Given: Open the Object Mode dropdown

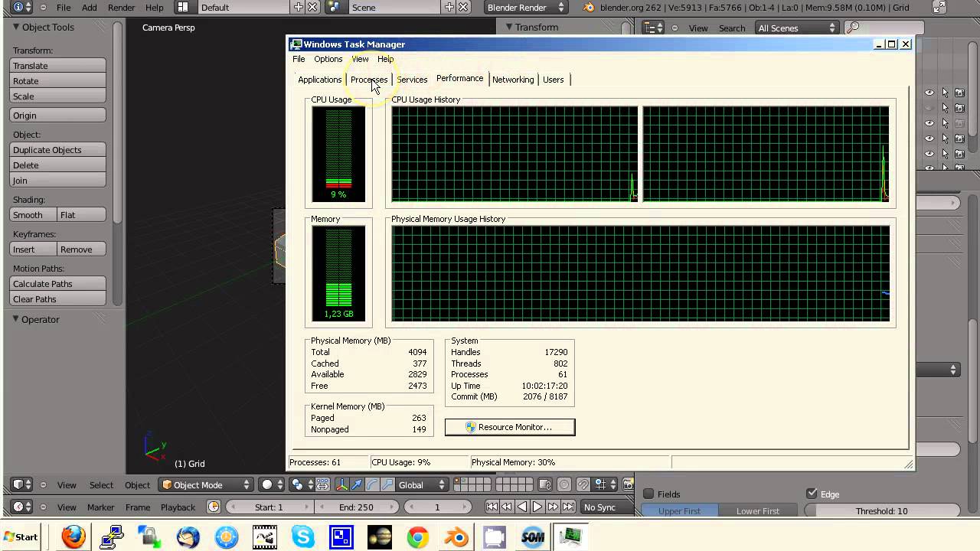Looking at the screenshot, I should 206,484.
